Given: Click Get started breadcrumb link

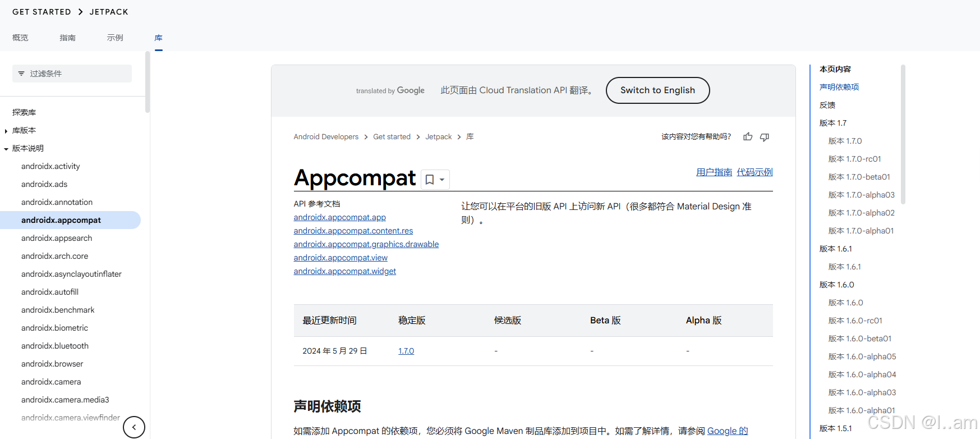Looking at the screenshot, I should click(x=392, y=136).
